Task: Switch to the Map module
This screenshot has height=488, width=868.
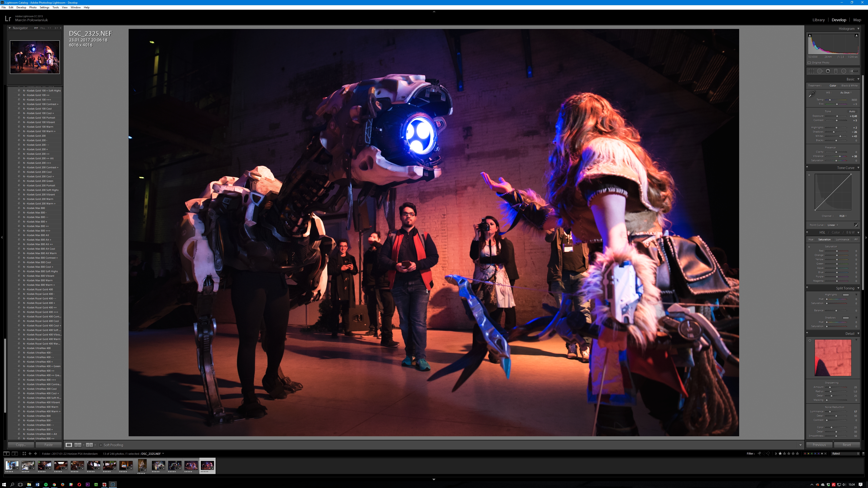Action: coord(857,20)
